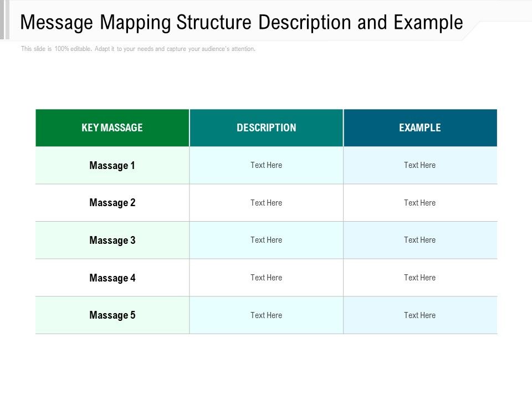Select the EXAMPLE header cell

click(420, 127)
